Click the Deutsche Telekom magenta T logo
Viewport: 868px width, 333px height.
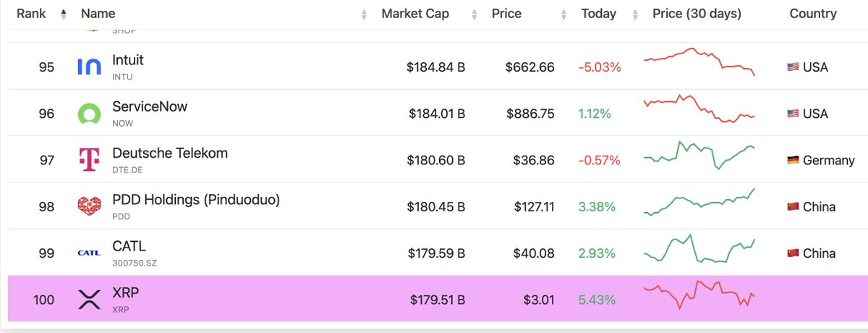pos(89,160)
